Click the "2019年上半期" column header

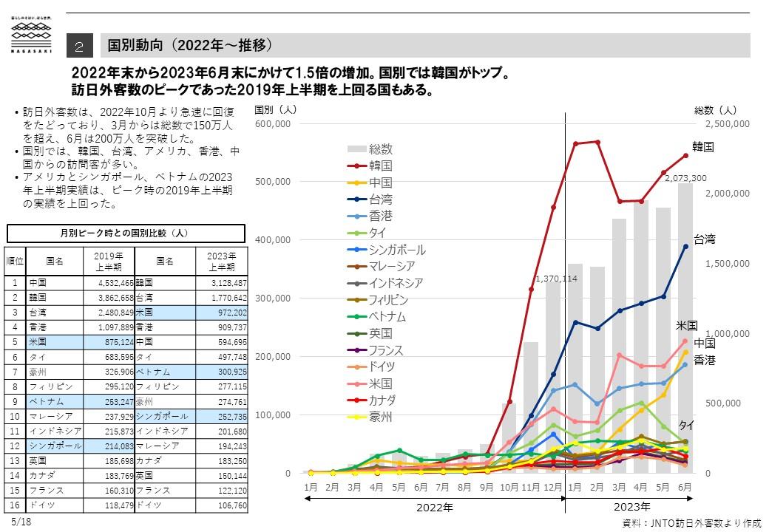(109, 262)
